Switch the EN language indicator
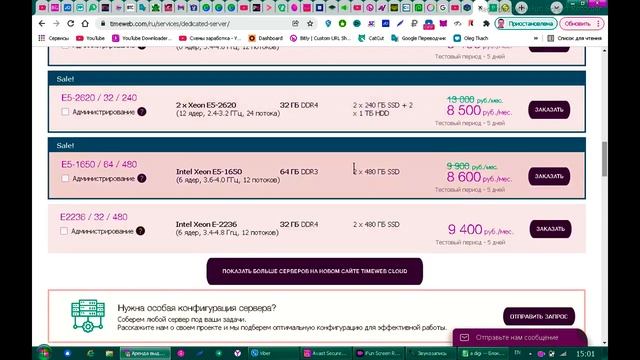The width and height of the screenshot is (640, 360). point(518,353)
